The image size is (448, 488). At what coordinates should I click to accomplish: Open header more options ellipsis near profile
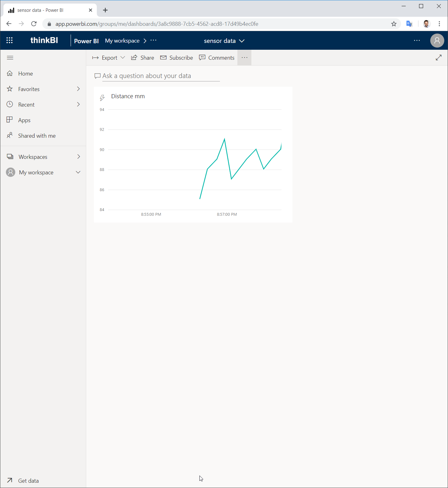click(417, 40)
